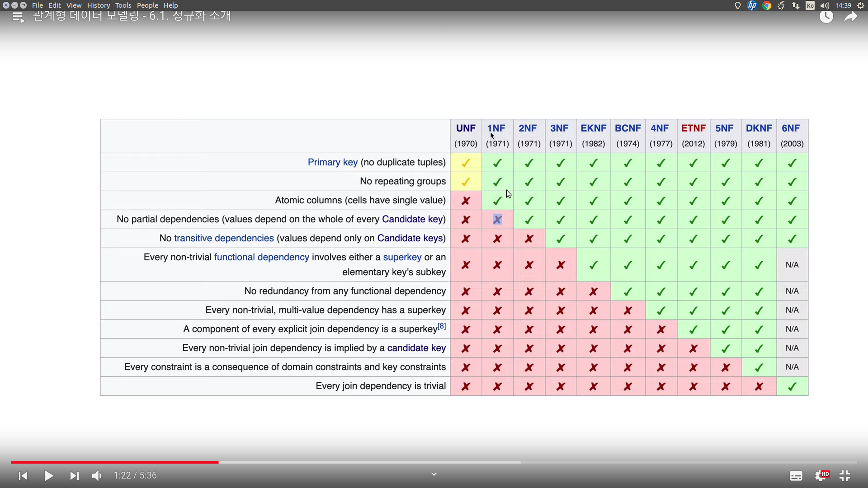Open the BCNF column header link
Screen dimensions: 868x488
click(x=628, y=128)
